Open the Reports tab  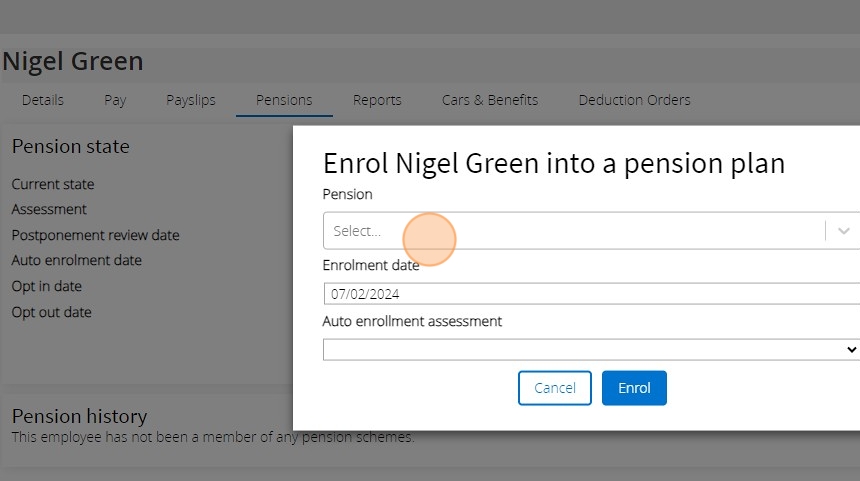point(377,100)
